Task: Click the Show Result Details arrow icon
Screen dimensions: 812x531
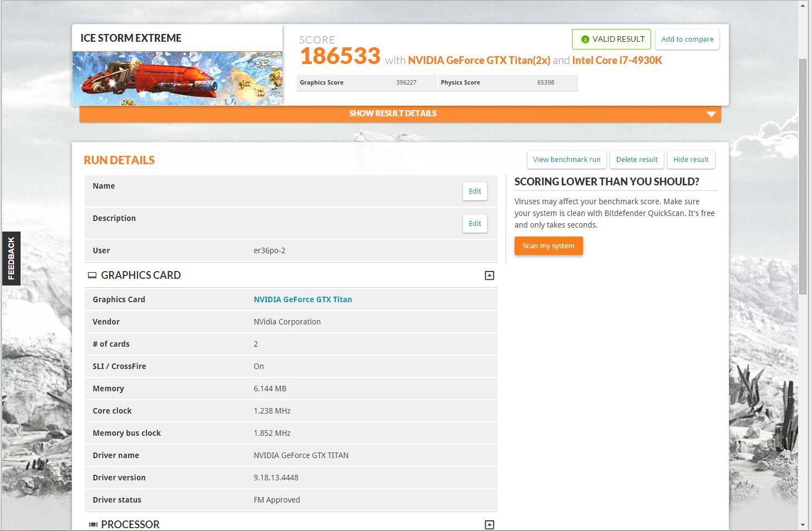Action: (x=711, y=114)
